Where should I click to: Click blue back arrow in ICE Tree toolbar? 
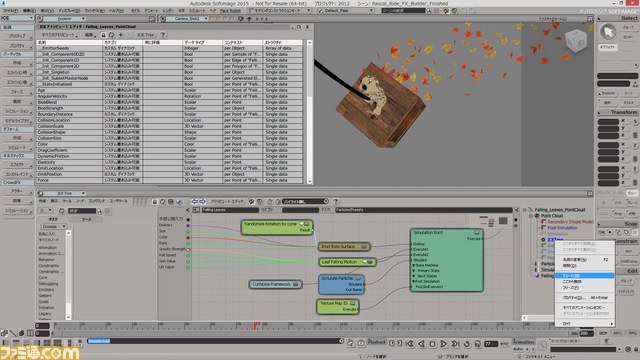pos(195,202)
